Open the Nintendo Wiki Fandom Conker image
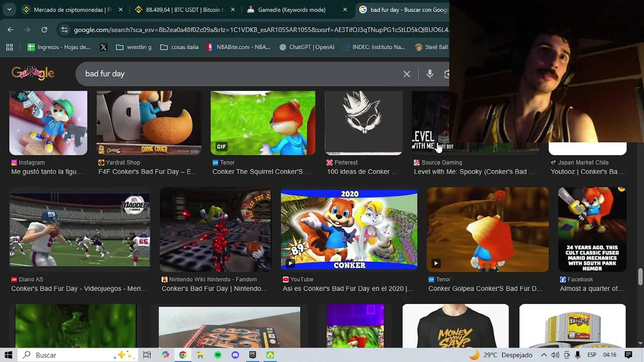 coord(215,230)
